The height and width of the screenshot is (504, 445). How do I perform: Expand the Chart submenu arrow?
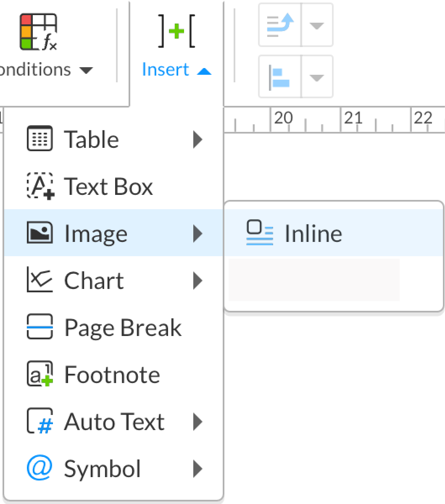coord(197,281)
